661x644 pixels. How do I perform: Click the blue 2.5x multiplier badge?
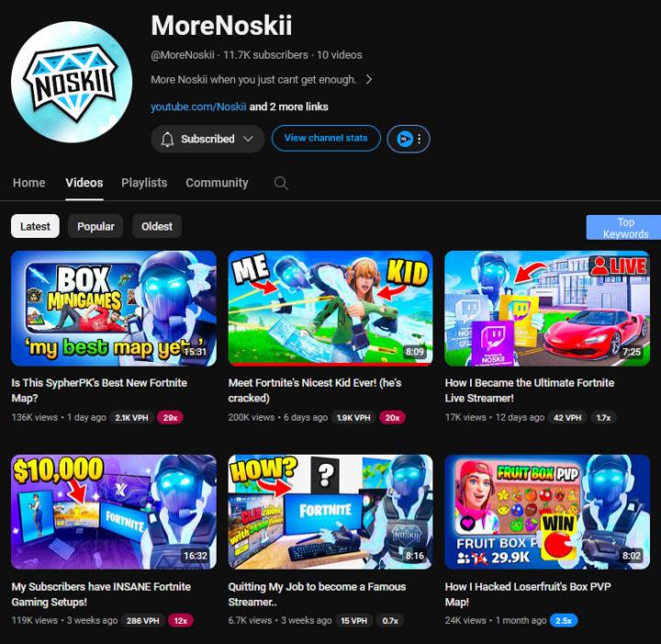click(563, 620)
